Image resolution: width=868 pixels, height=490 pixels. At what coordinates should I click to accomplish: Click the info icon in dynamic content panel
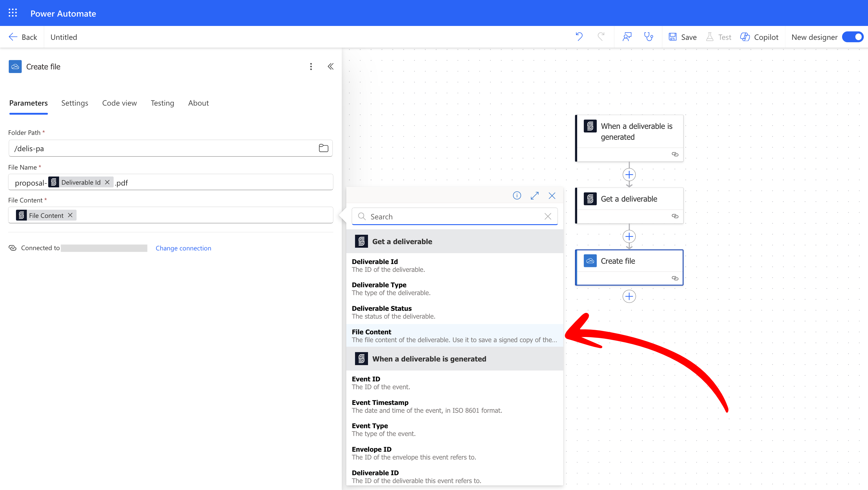[x=517, y=196]
